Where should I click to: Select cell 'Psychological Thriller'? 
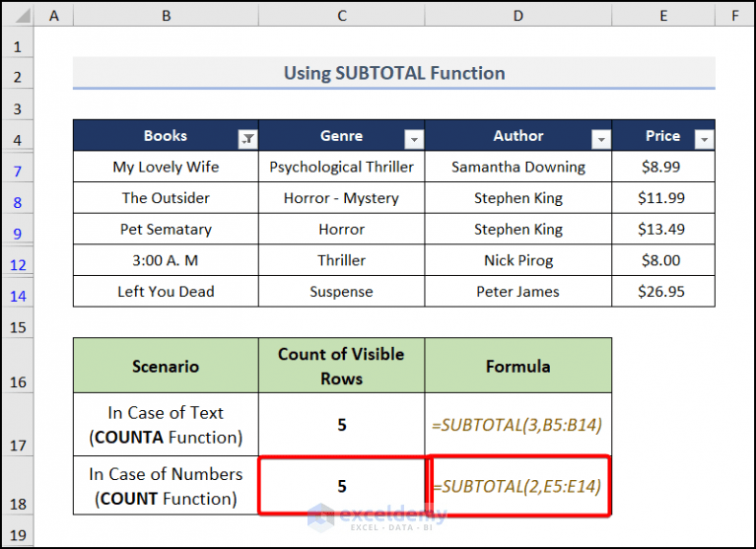[341, 167]
